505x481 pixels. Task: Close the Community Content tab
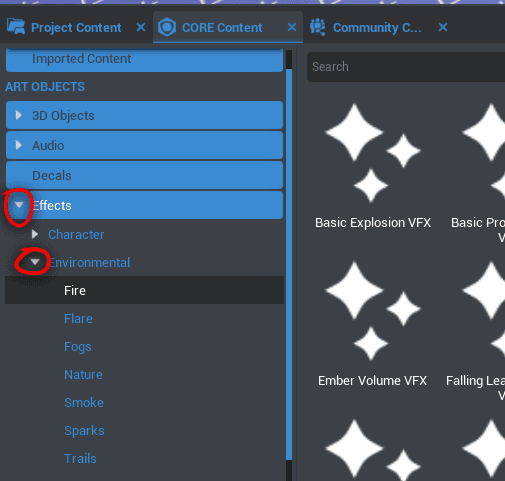(443, 27)
